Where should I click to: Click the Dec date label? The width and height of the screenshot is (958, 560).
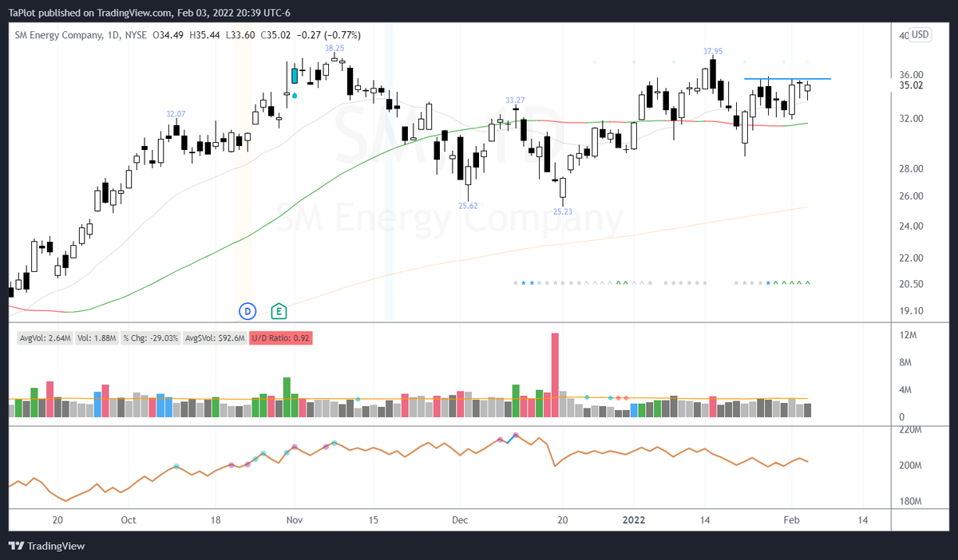point(461,519)
